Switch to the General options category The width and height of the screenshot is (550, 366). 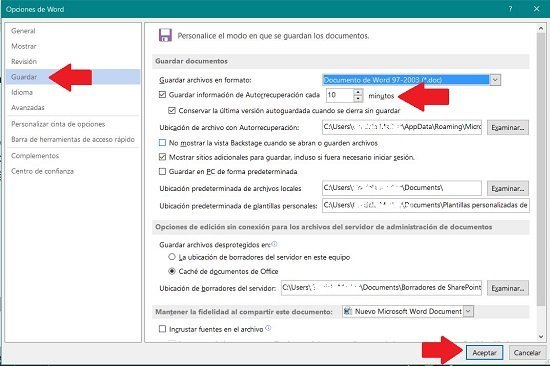click(x=23, y=31)
